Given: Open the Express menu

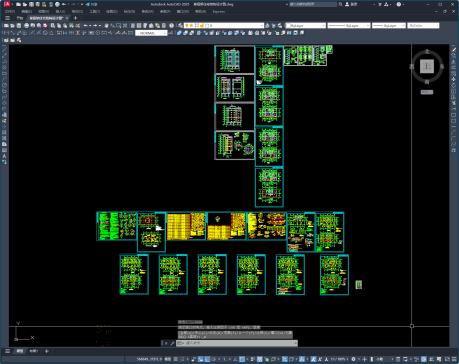Looking at the screenshot, I should click(x=219, y=11).
